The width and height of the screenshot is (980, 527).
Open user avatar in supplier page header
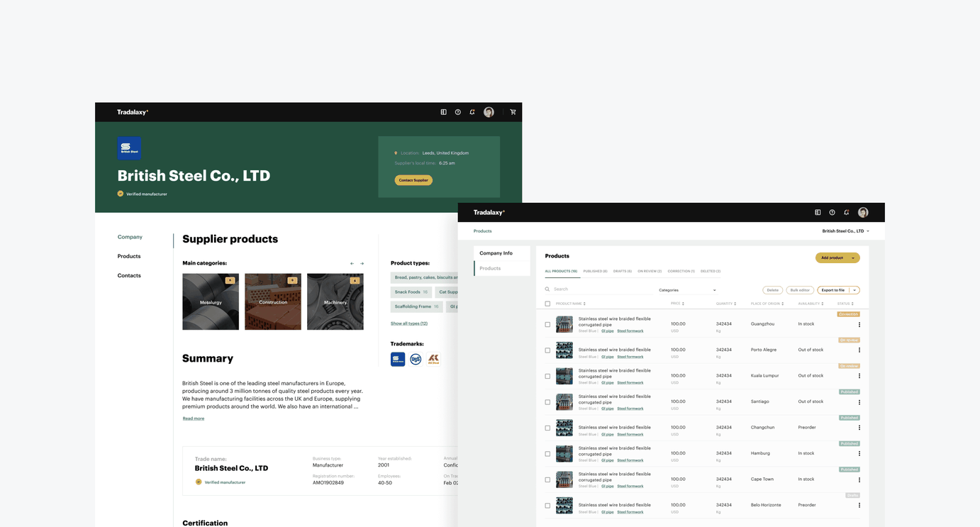489,112
